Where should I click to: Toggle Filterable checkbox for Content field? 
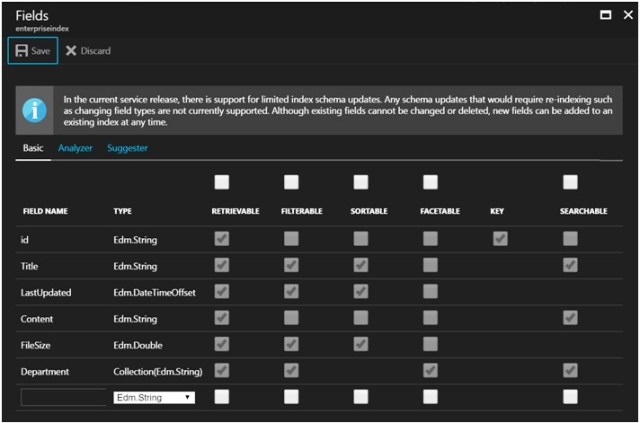291,318
